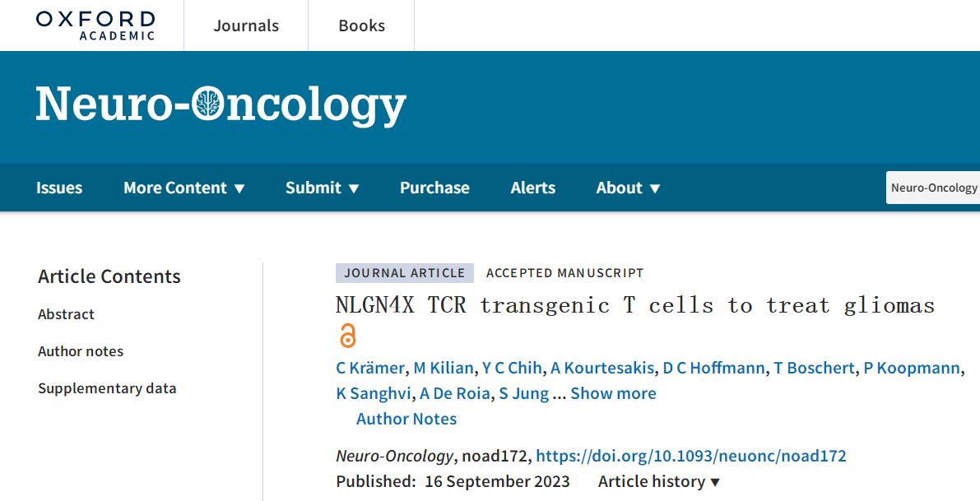This screenshot has height=501, width=980.
Task: Open the Author Notes link below authors
Action: [406, 419]
